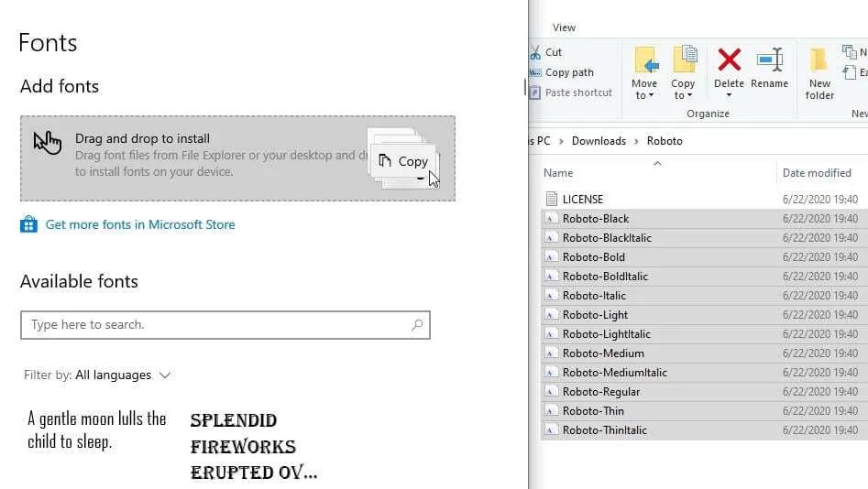Image resolution: width=868 pixels, height=489 pixels.
Task: Click the date modified of the Roboto-Thin row
Action: point(819,411)
